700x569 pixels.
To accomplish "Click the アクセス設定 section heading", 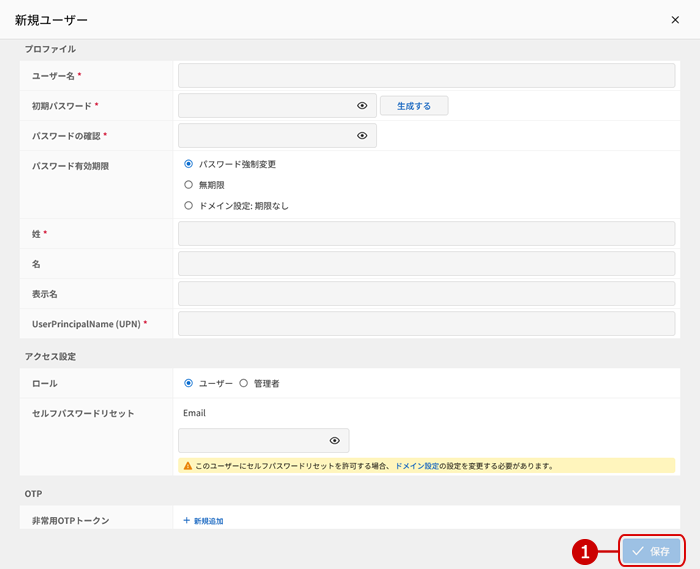I will click(x=50, y=356).
